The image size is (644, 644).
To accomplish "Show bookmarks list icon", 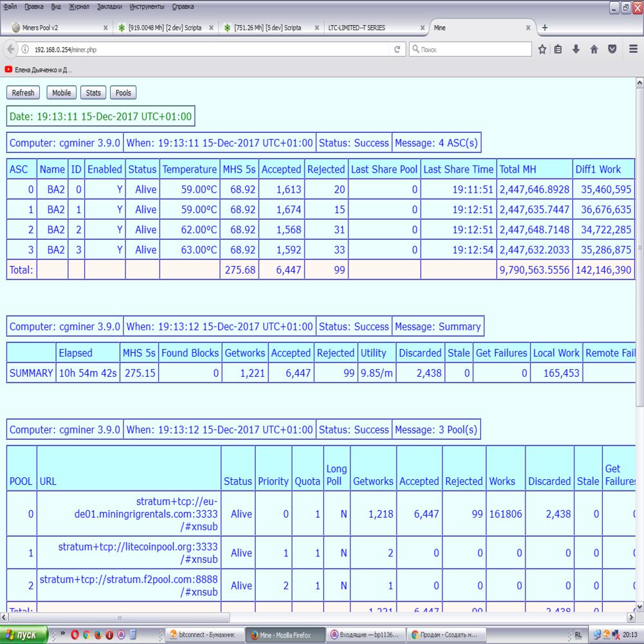I will (558, 49).
